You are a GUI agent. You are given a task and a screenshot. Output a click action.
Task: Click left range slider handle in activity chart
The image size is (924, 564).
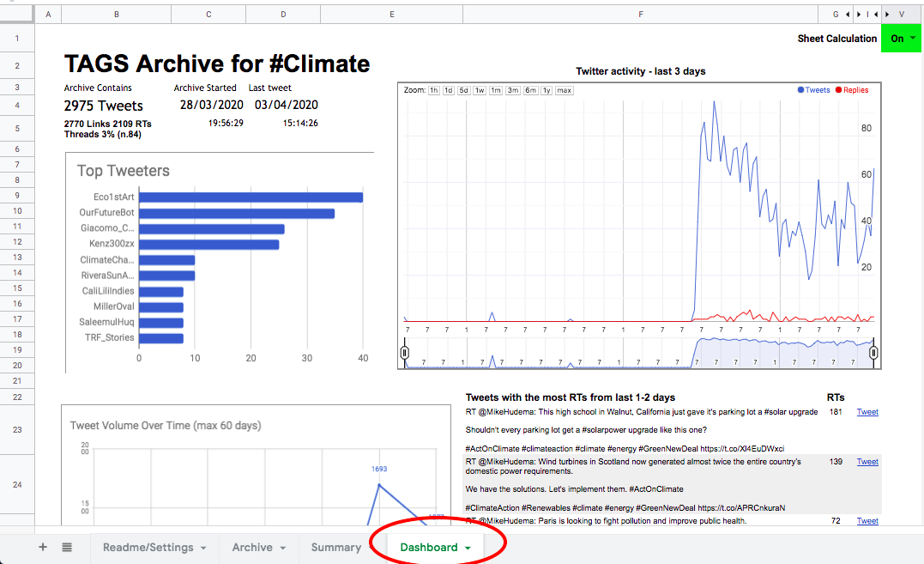[x=404, y=353]
